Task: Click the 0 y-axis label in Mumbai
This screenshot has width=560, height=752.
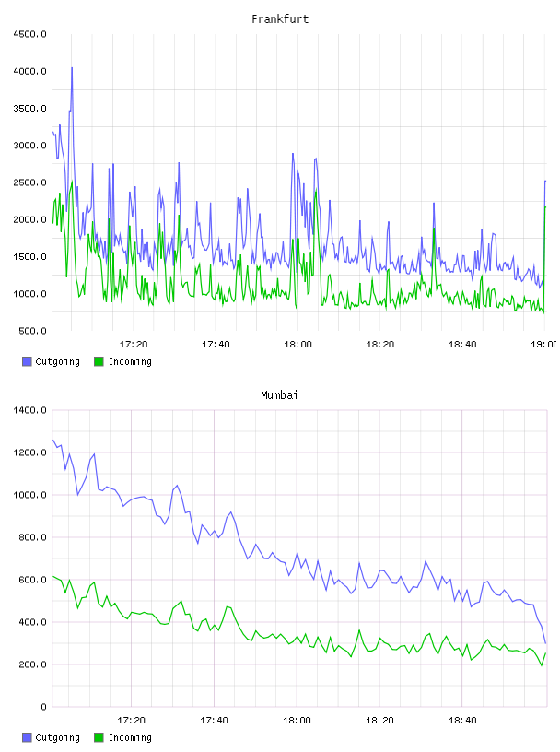Action: (43, 707)
